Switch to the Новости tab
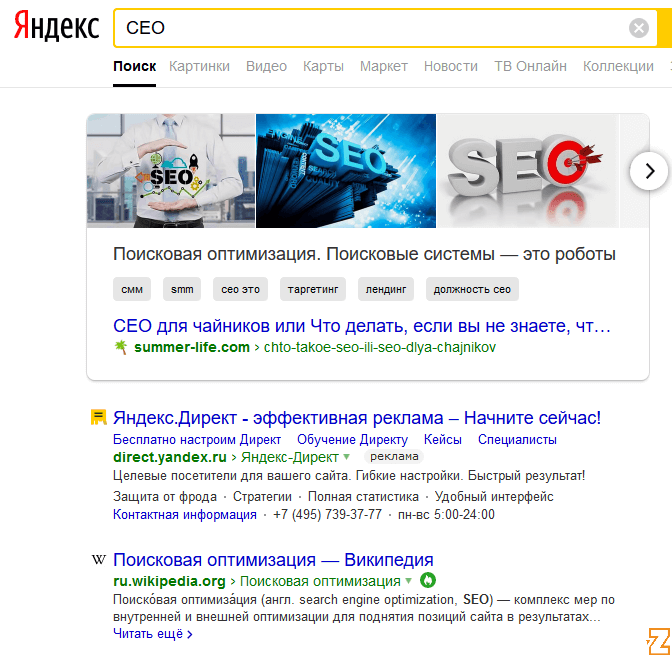The image size is (672, 657). click(450, 66)
